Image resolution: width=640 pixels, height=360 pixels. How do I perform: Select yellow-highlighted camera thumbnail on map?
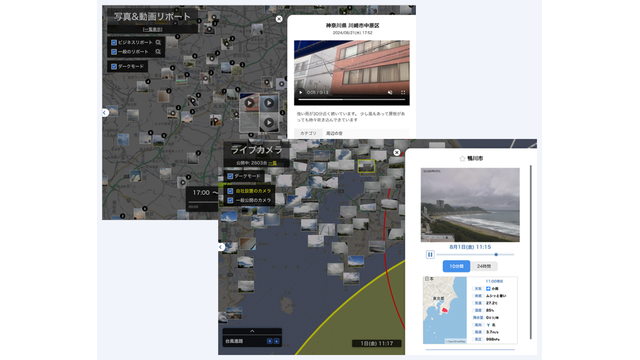click(x=366, y=166)
